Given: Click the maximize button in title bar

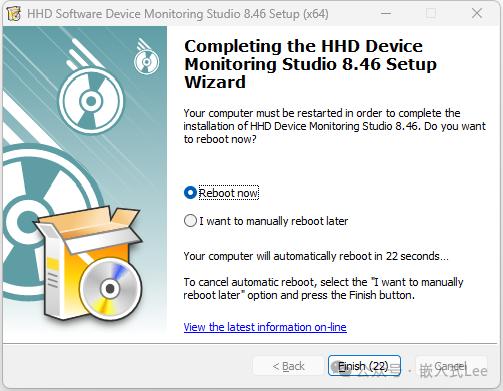Looking at the screenshot, I should coord(431,14).
